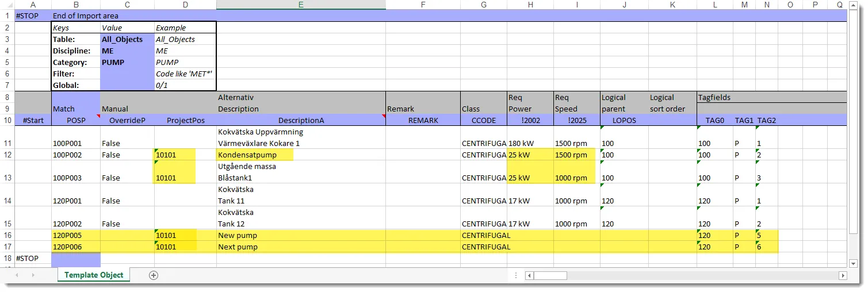Click vertical scrollbar up arrow
The height and width of the screenshot is (292, 868).
(x=854, y=5)
